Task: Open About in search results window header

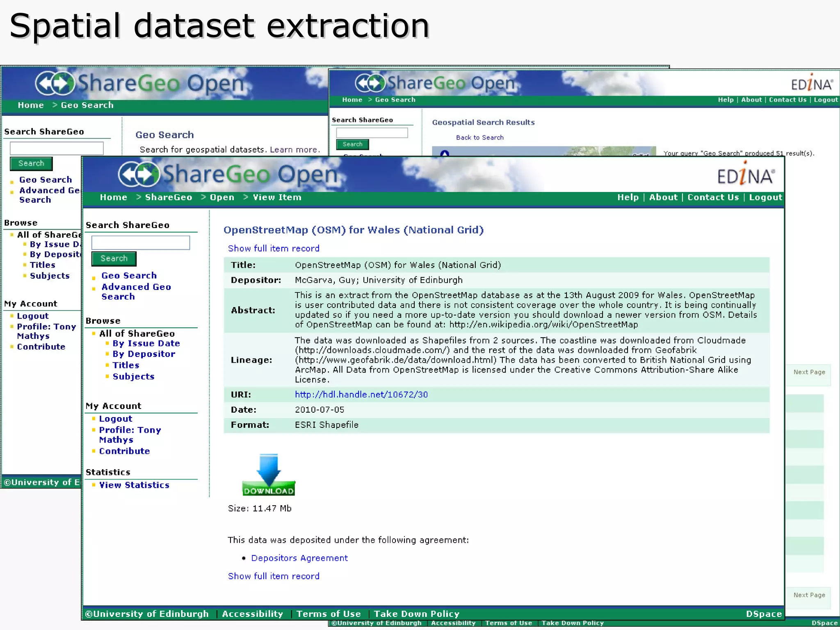Action: (751, 100)
